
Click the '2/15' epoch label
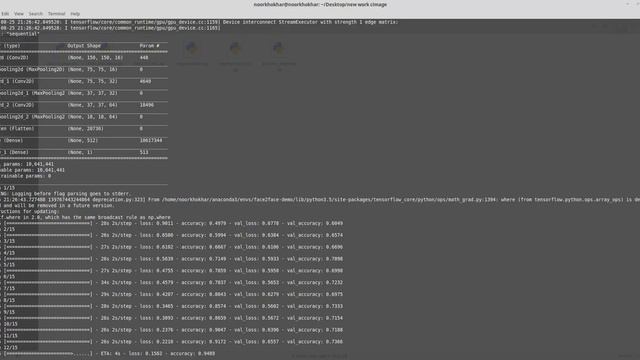click(x=9, y=229)
